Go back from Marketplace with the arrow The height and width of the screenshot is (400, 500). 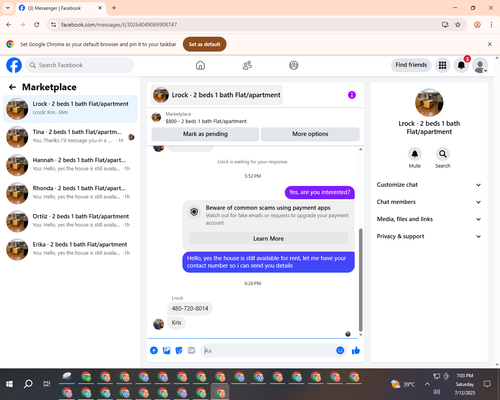pyautogui.click(x=12, y=87)
